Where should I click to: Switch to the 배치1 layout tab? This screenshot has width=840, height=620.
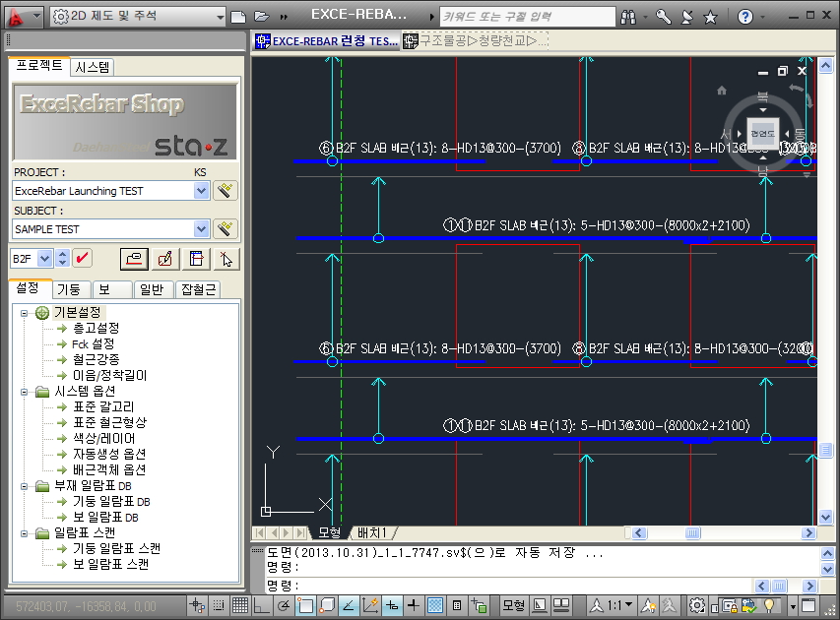point(372,532)
